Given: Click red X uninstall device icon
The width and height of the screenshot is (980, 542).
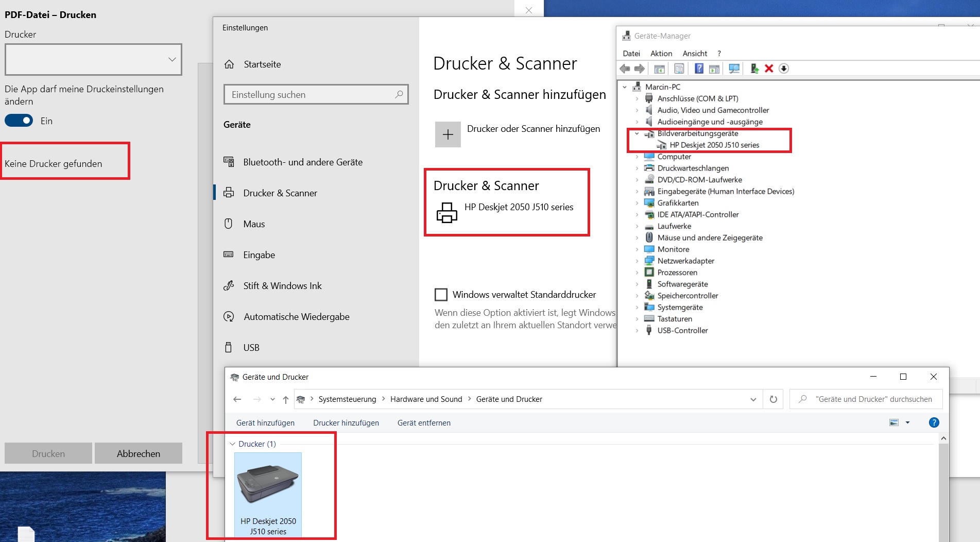Looking at the screenshot, I should point(769,69).
